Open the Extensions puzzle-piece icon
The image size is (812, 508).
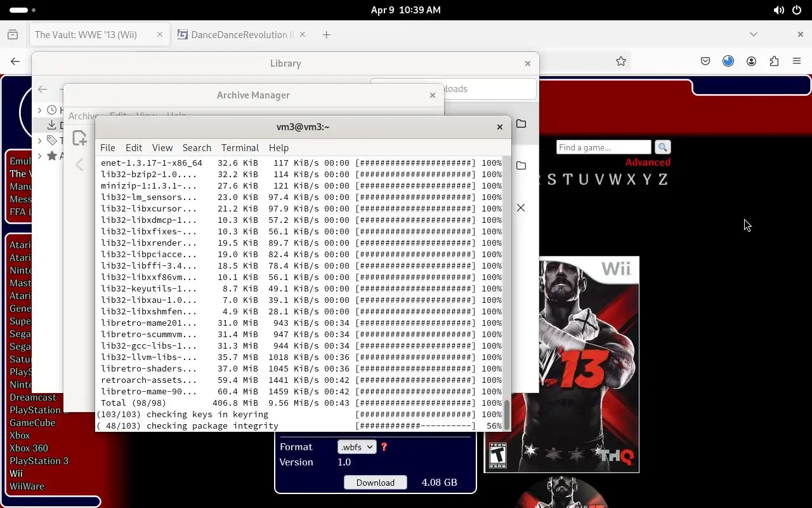[774, 62]
